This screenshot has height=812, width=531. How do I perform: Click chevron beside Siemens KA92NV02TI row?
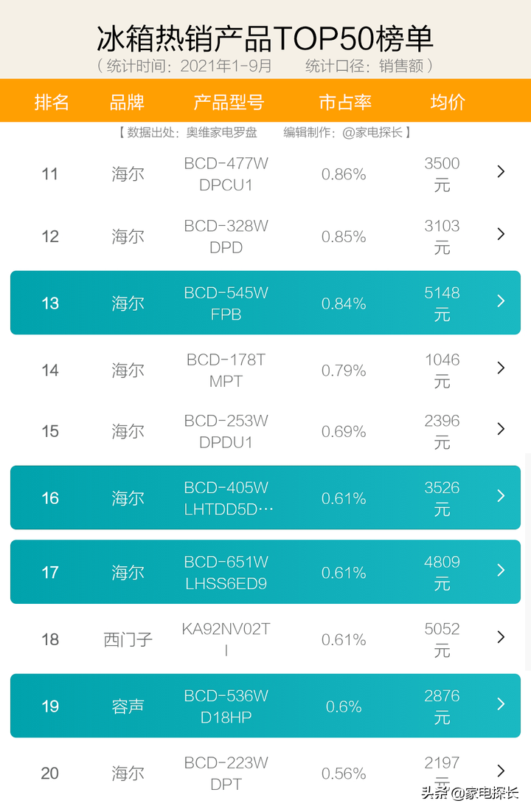[x=501, y=637]
